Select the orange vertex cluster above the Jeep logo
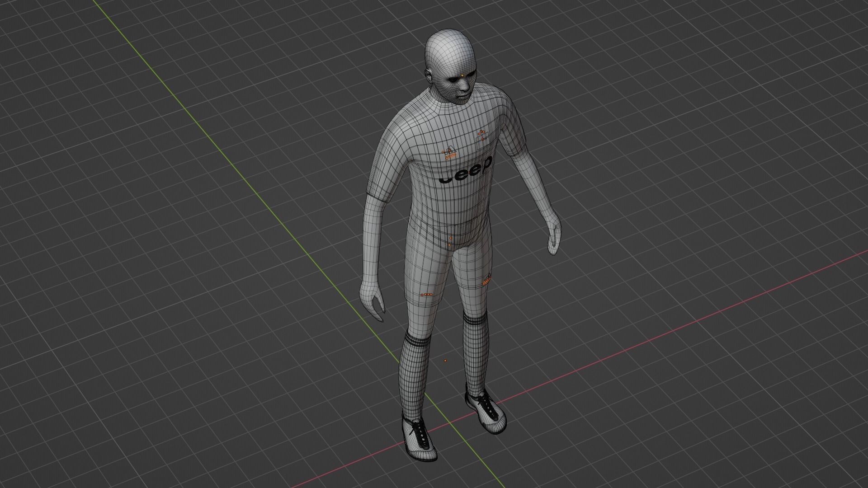 (x=449, y=153)
